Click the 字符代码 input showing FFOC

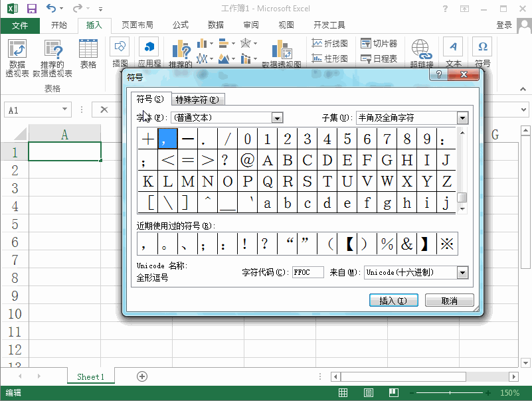tap(308, 272)
